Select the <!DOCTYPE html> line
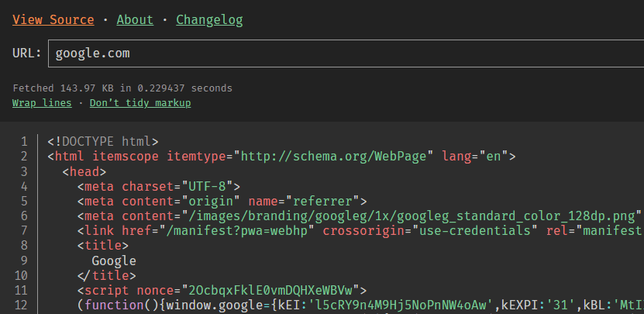Screen dimensions: 644x314 pyautogui.click(x=102, y=142)
